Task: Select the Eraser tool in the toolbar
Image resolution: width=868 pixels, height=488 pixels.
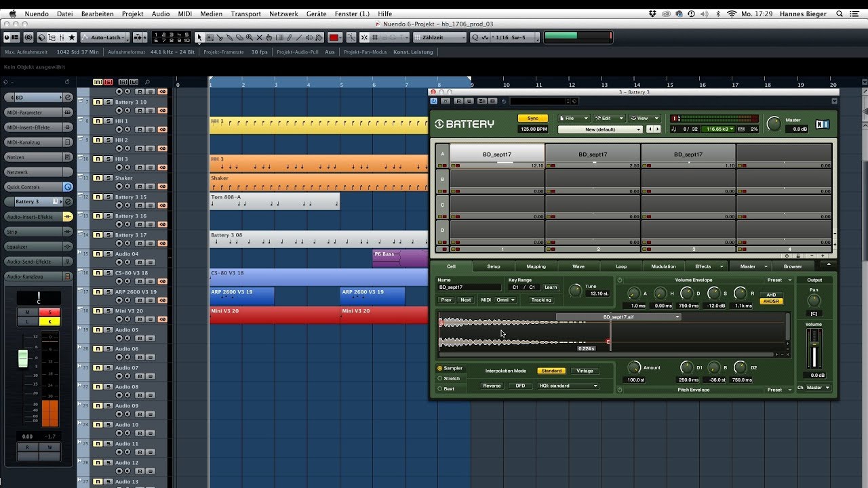Action: pos(239,37)
